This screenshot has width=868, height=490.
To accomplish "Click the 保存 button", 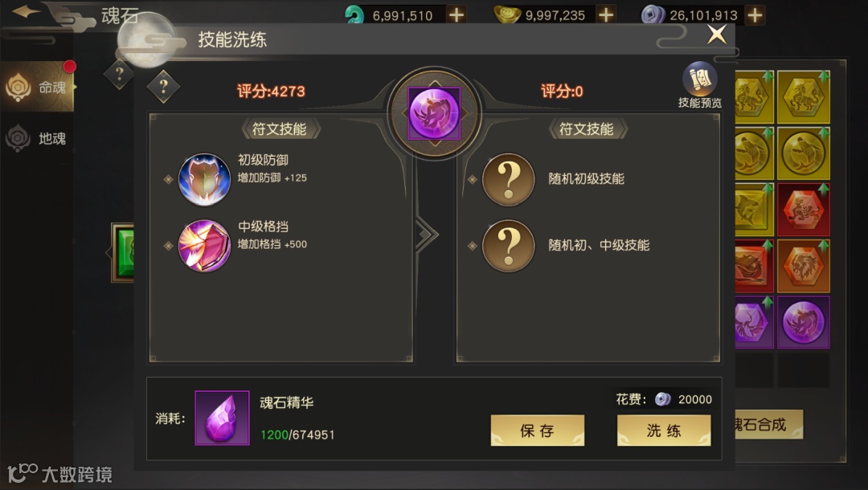I will [538, 431].
